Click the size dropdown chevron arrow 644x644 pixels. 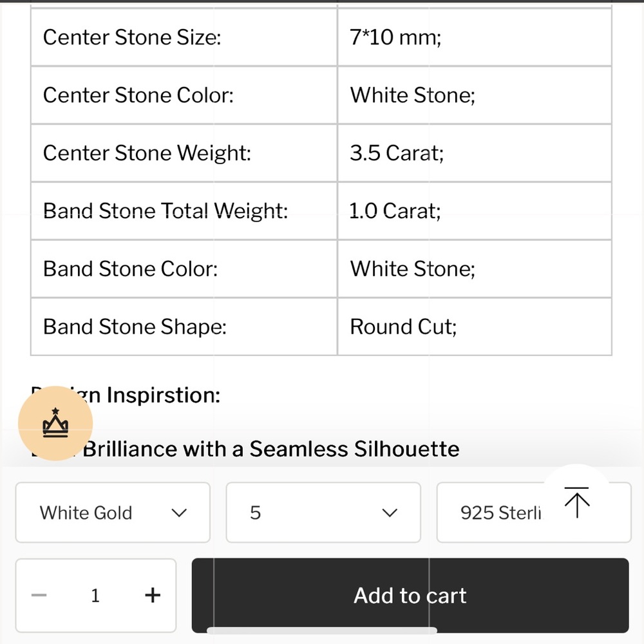coord(390,513)
